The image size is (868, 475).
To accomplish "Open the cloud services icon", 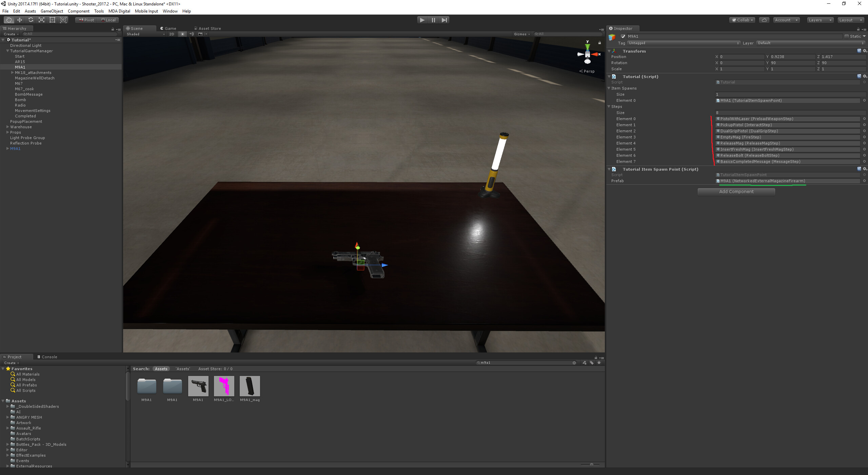I will pyautogui.click(x=764, y=20).
